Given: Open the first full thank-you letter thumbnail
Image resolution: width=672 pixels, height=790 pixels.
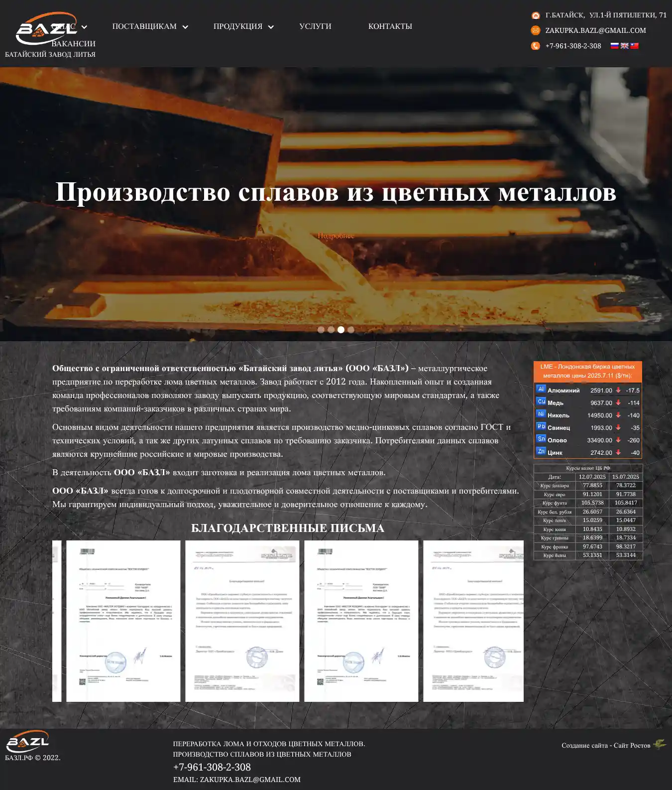Looking at the screenshot, I should click(123, 621).
